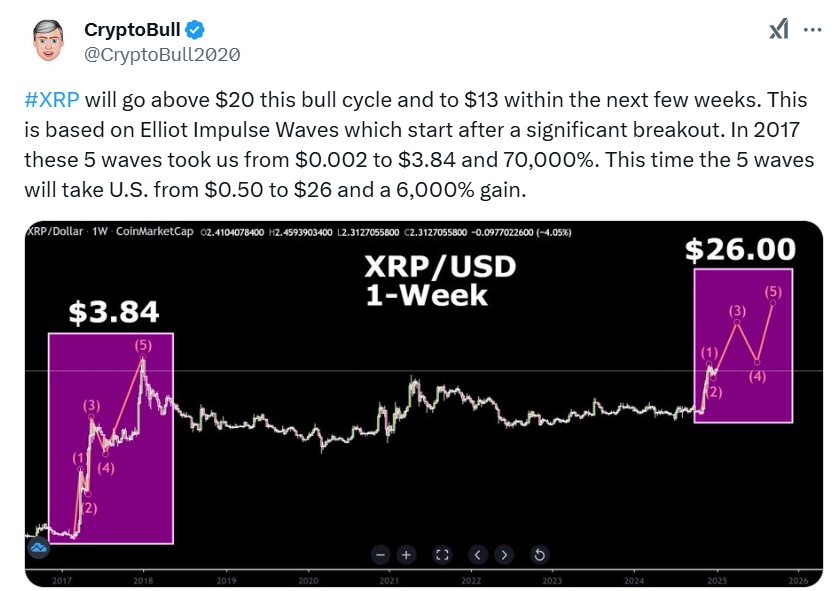Click the 2018 label on the time axis
The width and height of the screenshot is (832, 591).
[143, 580]
